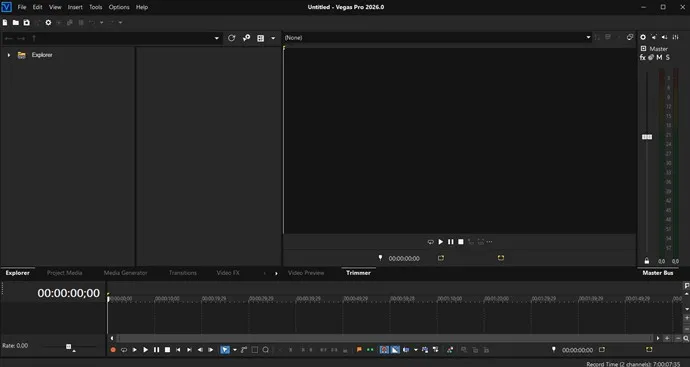Click the Trimmer selection start bracket icon

[441, 258]
